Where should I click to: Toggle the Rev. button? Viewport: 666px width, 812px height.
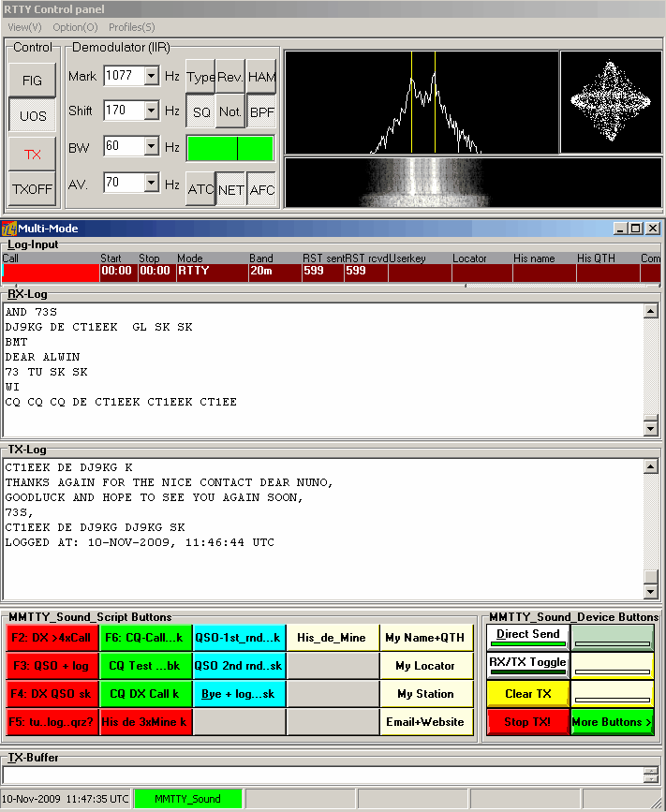[x=229, y=77]
